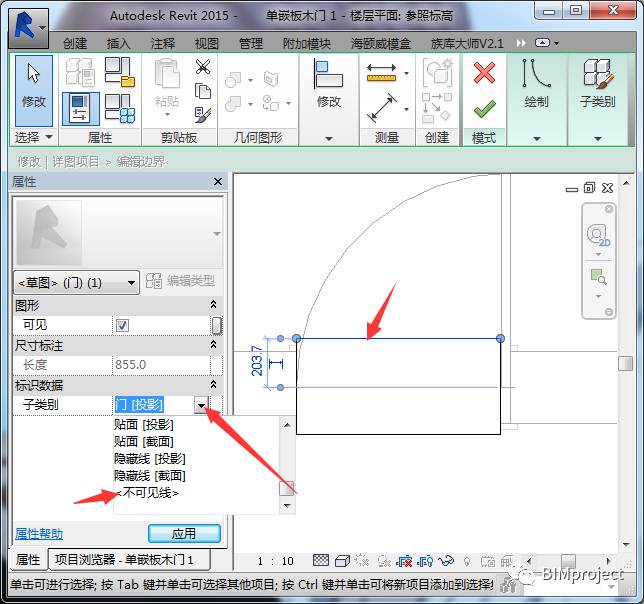Image resolution: width=644 pixels, height=604 pixels.
Task: Click the 应用 apply button
Action: [x=184, y=533]
